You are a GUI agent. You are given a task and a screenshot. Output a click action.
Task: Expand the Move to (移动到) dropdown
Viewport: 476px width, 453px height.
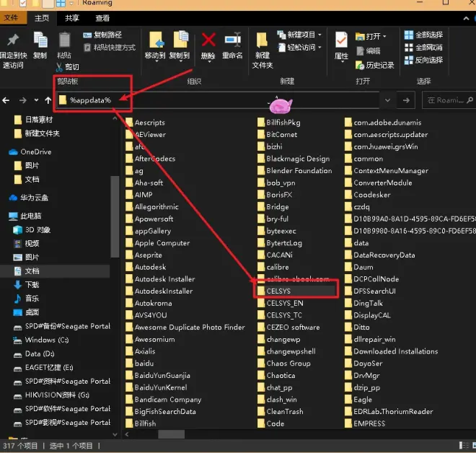[x=157, y=61]
